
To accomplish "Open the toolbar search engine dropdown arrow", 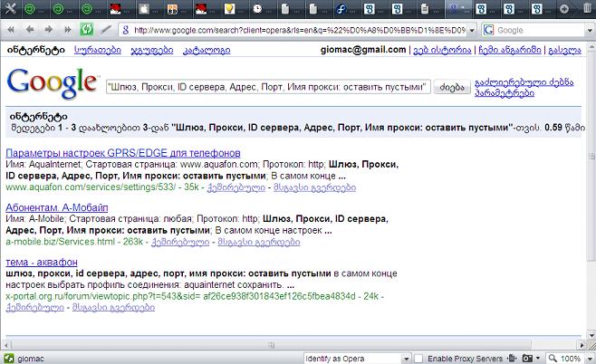I will coord(590,30).
